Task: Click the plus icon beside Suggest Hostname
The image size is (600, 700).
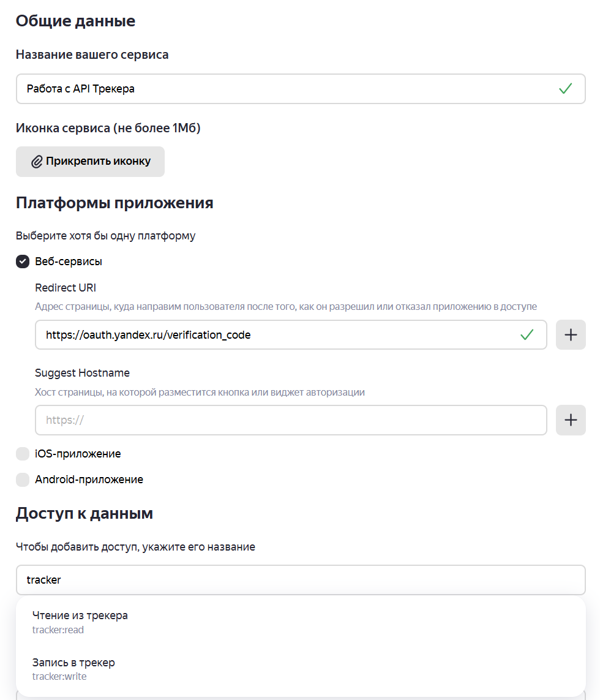Action: (571, 420)
